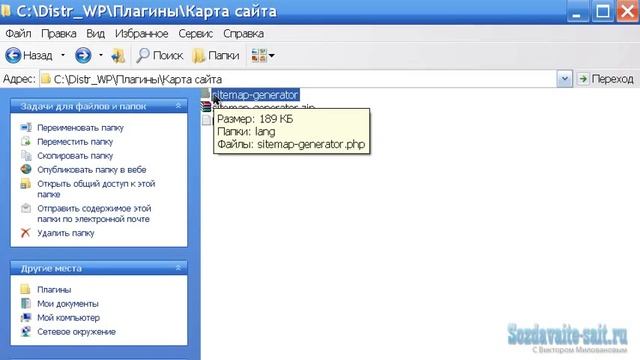Viewport: 640px width, 360px height.
Task: Toggle the Папки folders pane
Action: (216, 55)
